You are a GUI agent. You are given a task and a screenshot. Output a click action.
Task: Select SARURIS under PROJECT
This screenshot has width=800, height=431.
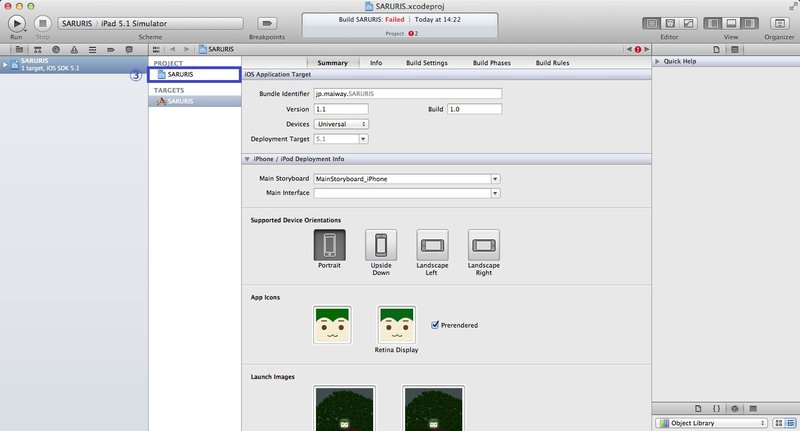tap(195, 74)
